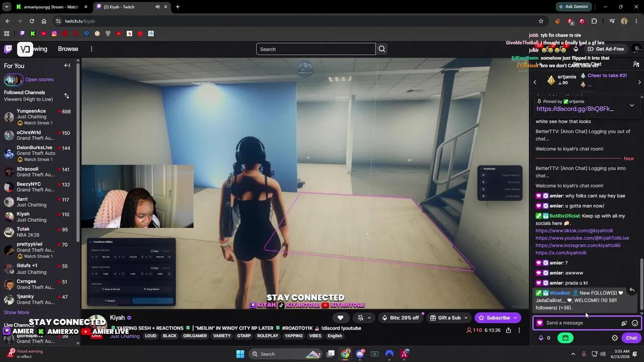The width and height of the screenshot is (644, 362).
Task: Open Chrome media control icon
Action: click(x=612, y=21)
